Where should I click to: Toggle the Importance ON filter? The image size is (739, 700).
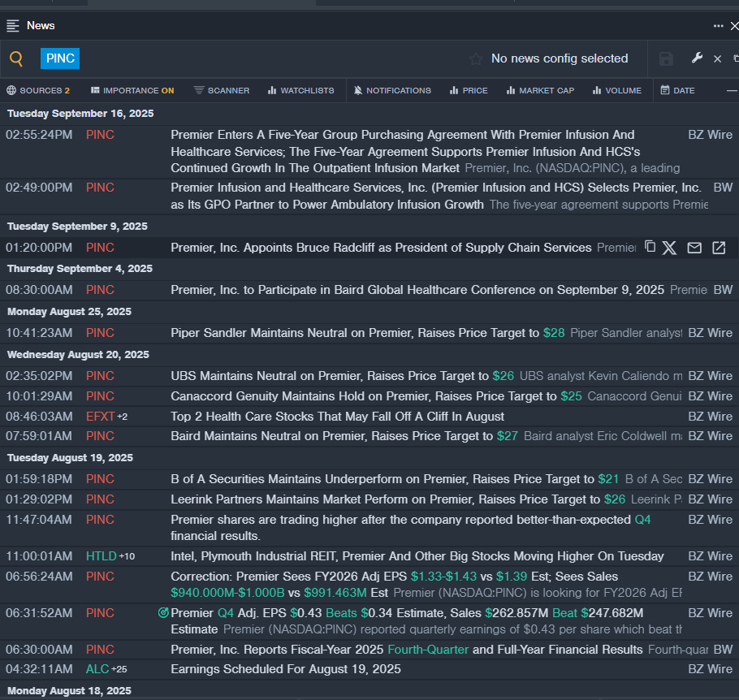tap(132, 90)
